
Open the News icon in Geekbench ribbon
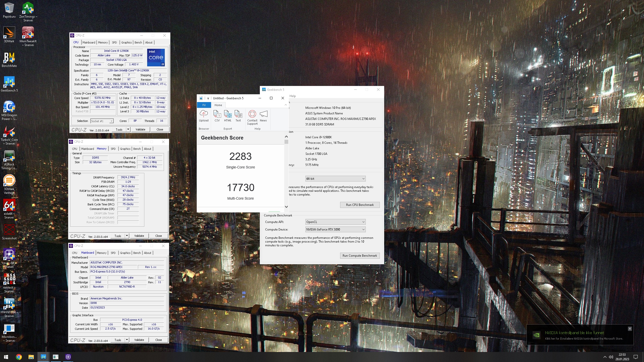[x=263, y=116]
